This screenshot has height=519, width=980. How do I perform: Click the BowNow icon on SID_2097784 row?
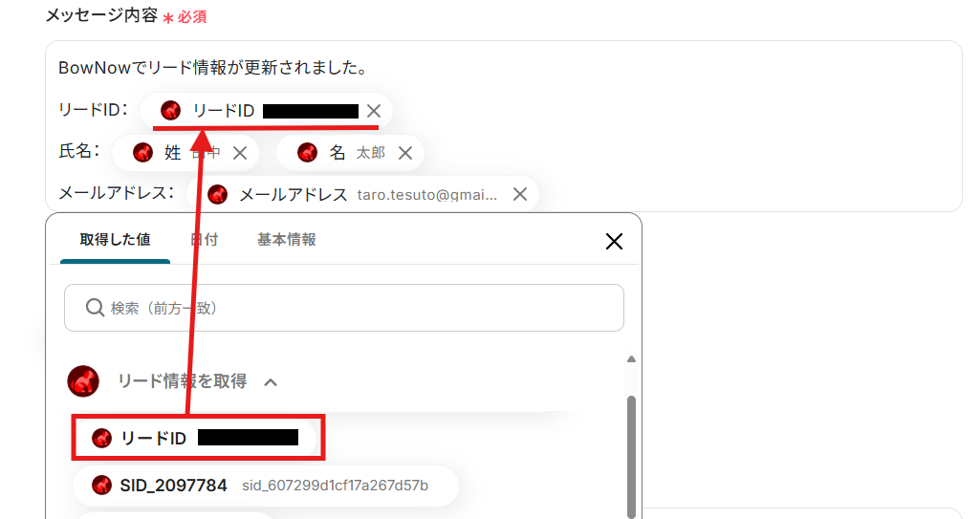click(102, 486)
